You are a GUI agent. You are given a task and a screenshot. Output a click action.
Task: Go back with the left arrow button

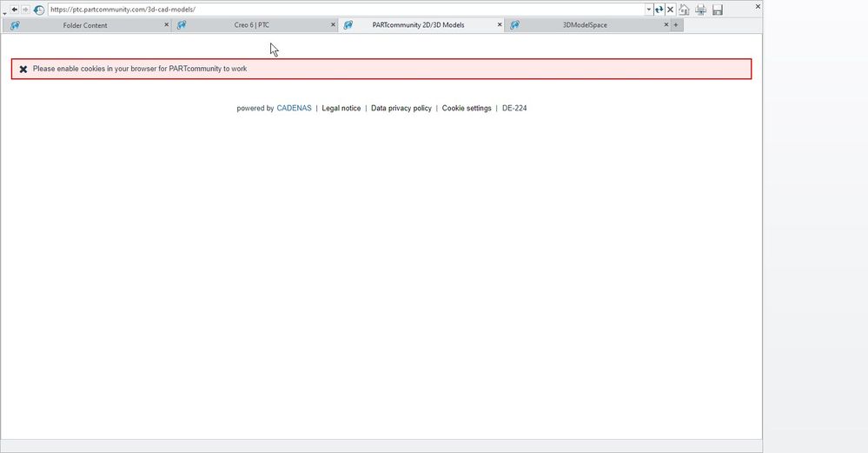[15, 10]
